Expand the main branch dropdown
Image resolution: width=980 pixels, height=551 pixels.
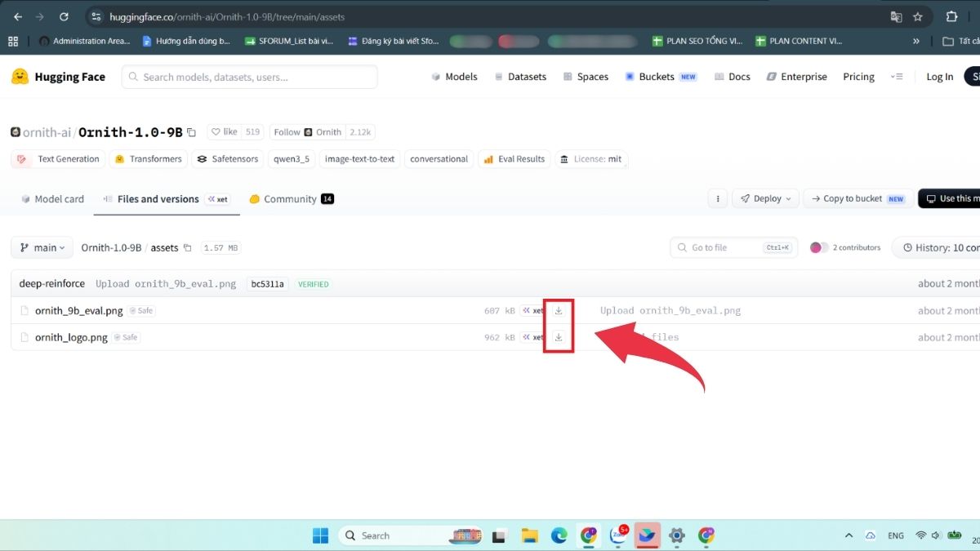(42, 247)
